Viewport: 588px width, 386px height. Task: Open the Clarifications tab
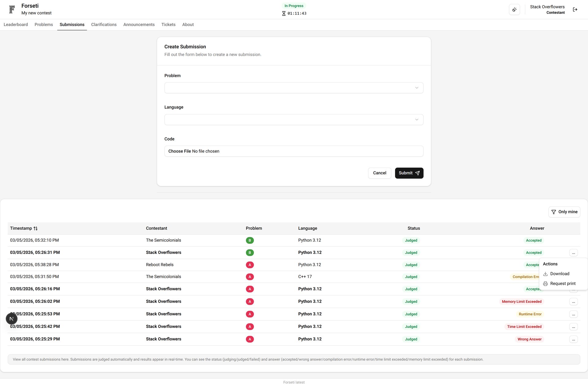pos(104,24)
